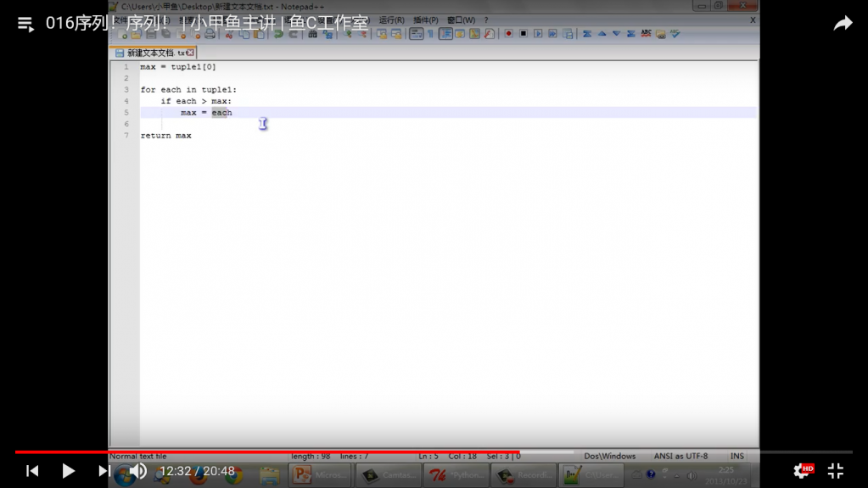Click code line 'if each > max:'

pyautogui.click(x=196, y=101)
